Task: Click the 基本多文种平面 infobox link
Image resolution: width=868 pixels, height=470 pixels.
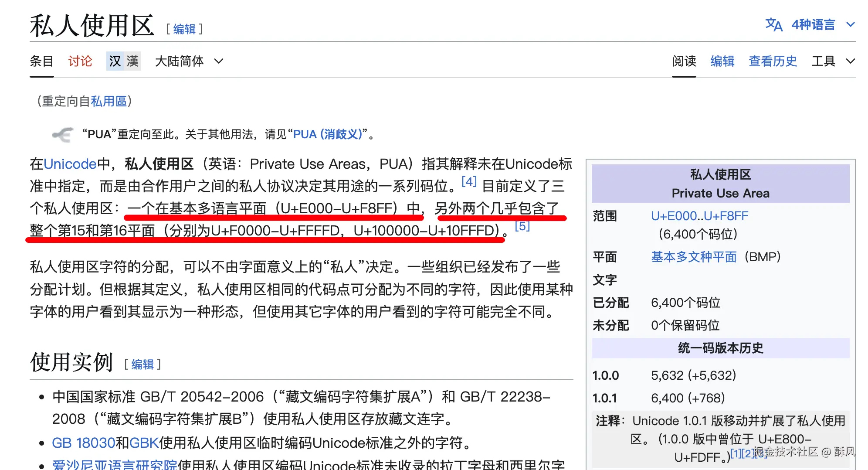Action: tap(694, 257)
